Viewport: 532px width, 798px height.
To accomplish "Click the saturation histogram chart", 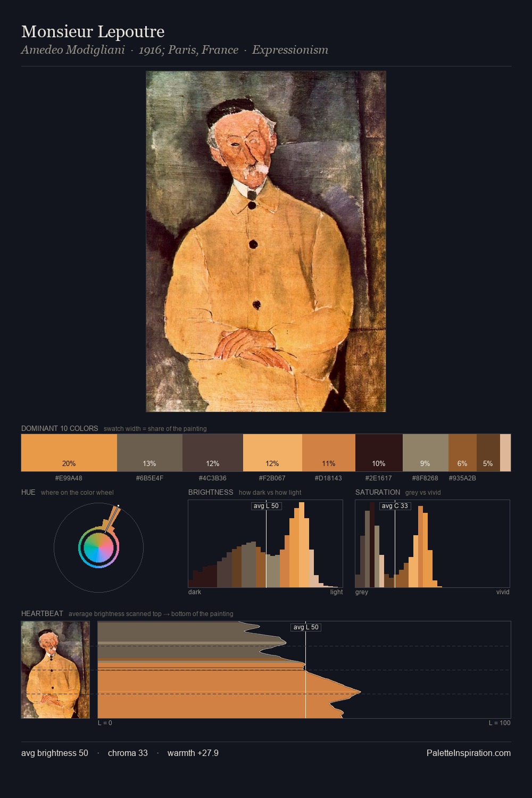I will [x=433, y=544].
